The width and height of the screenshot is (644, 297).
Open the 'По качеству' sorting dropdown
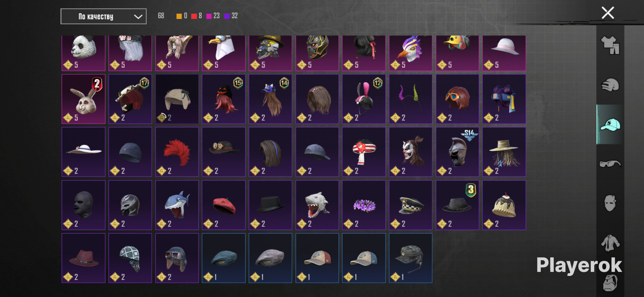coord(103,16)
